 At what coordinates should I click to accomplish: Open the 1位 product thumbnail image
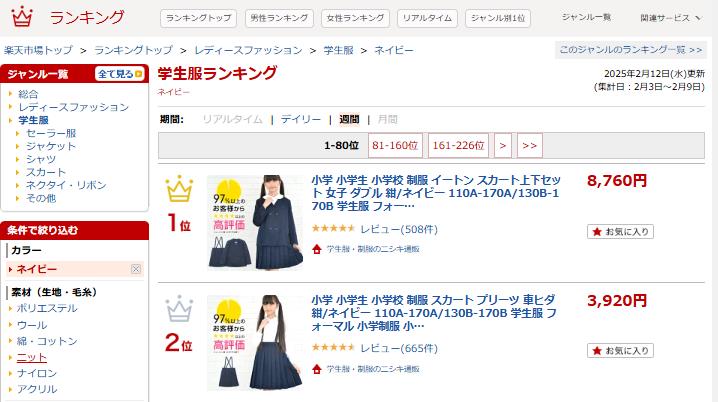pos(255,223)
